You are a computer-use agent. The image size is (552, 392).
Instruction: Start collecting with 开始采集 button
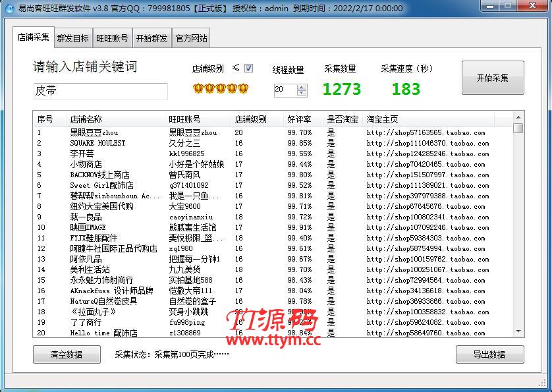[x=493, y=78]
